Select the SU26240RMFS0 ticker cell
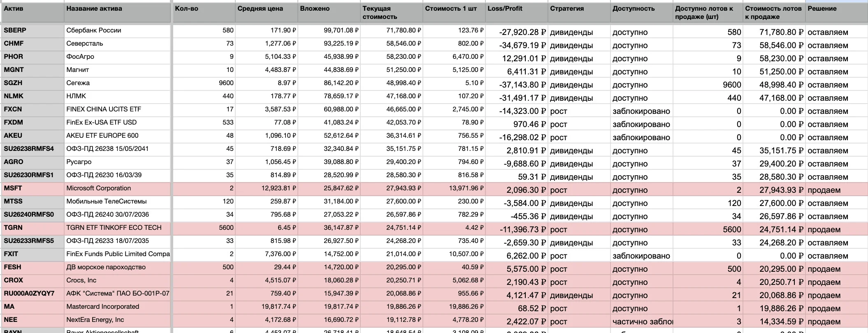 [32, 215]
